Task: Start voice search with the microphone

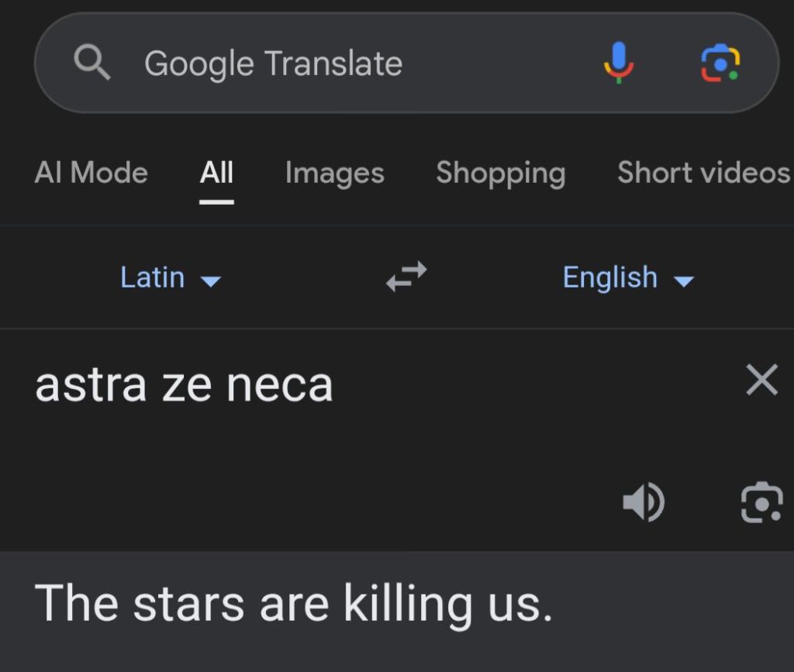Action: pyautogui.click(x=618, y=63)
